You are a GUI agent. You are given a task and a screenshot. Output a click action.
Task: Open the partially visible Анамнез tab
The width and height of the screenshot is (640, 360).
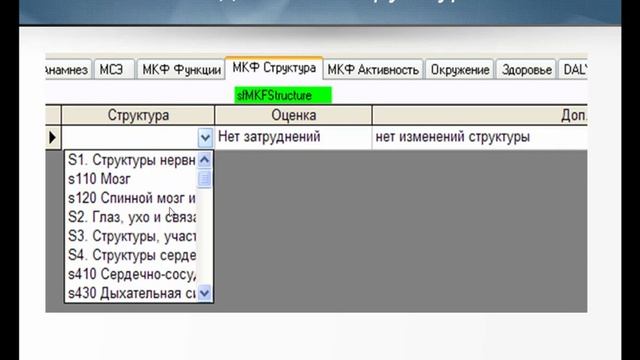68,69
